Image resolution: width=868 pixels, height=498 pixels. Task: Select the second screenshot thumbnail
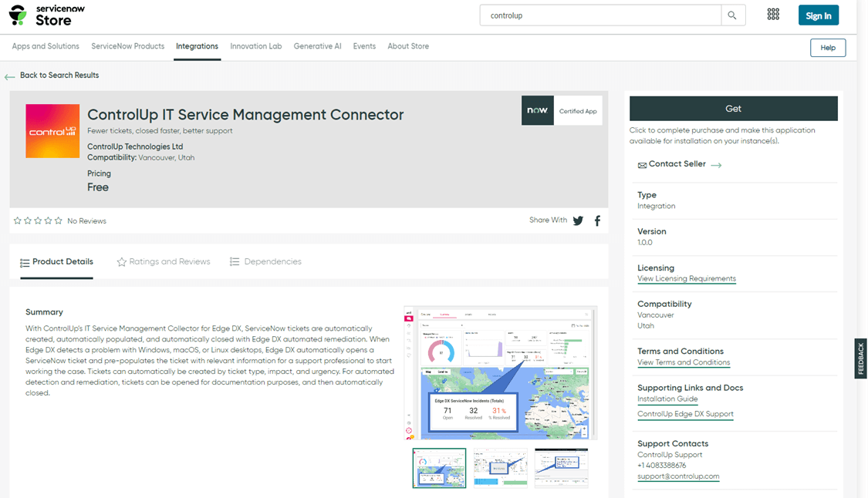point(500,468)
